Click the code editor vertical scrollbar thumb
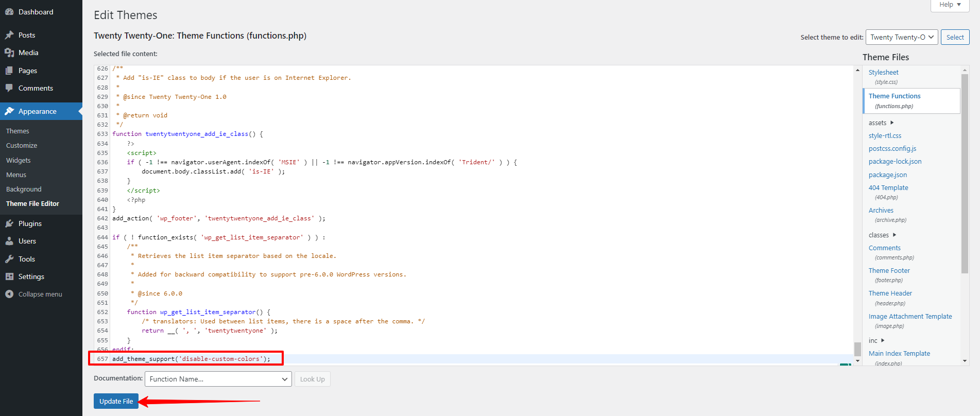 [857, 349]
